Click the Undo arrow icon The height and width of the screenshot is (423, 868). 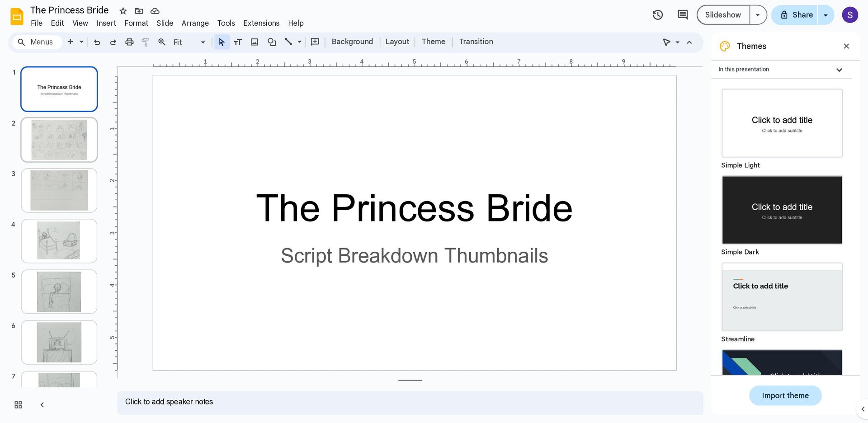[97, 42]
